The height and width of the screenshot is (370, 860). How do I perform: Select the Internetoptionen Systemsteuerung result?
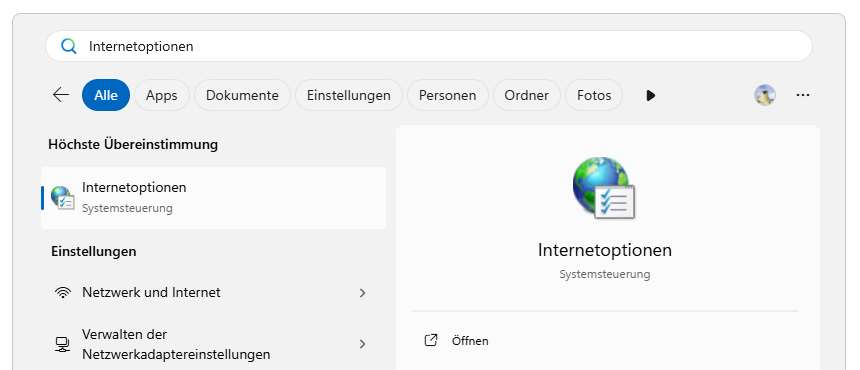click(213, 198)
